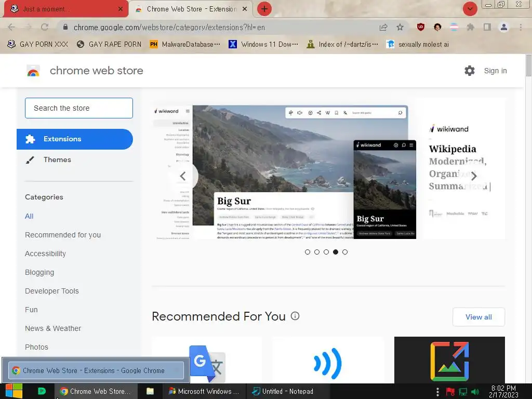Focus the Search the store field
This screenshot has width=532, height=399.
click(x=79, y=108)
